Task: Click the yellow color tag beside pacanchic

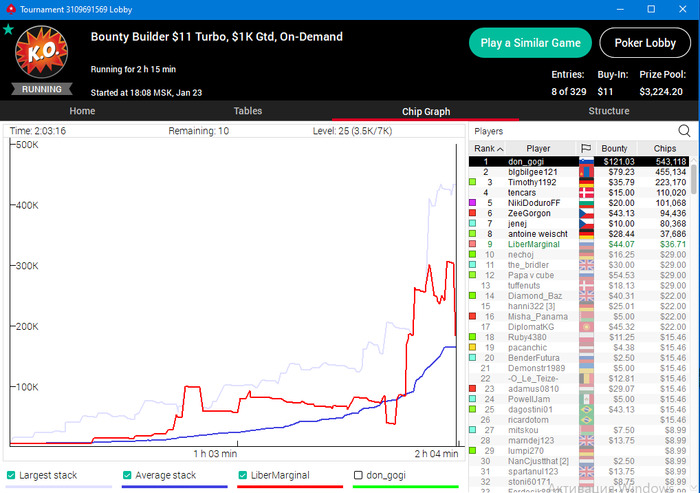Action: coord(472,347)
